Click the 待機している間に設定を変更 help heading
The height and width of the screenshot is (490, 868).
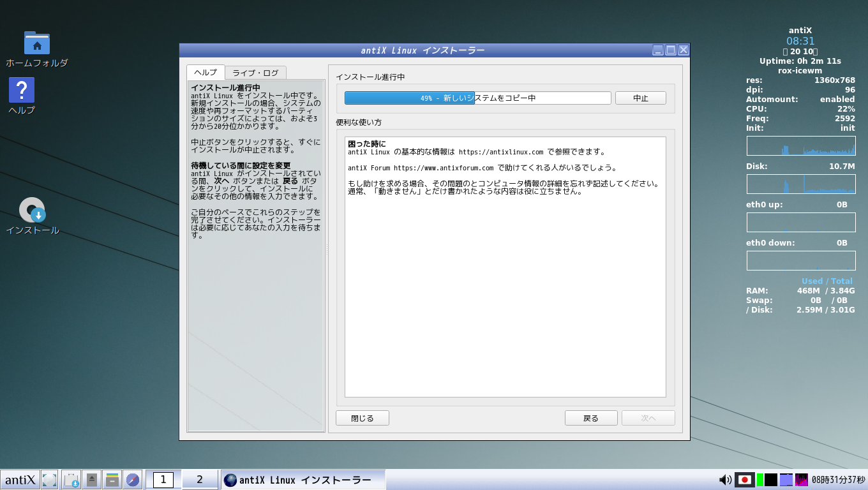tap(241, 166)
